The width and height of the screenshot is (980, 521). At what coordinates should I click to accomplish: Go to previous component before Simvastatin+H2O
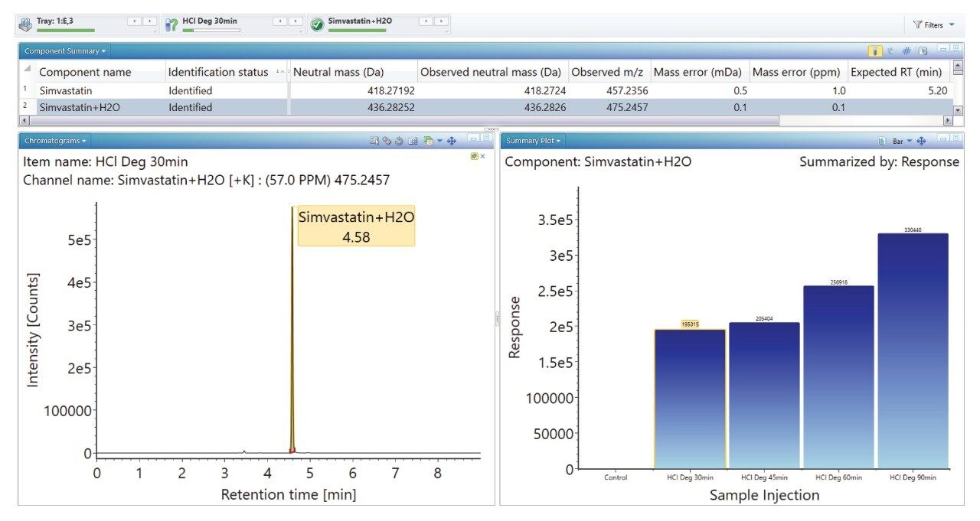pos(426,21)
